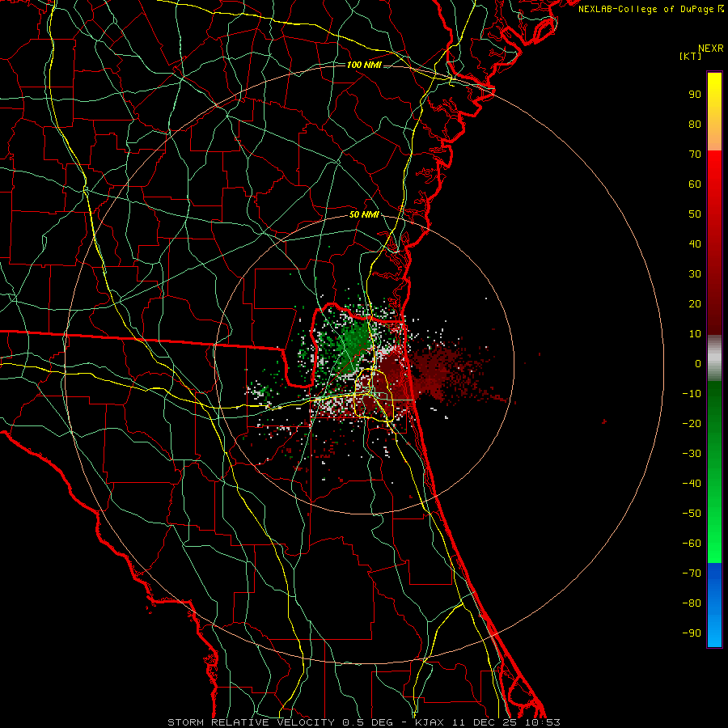
Task: Click the 100 NMI range ring label
Action: (x=364, y=65)
